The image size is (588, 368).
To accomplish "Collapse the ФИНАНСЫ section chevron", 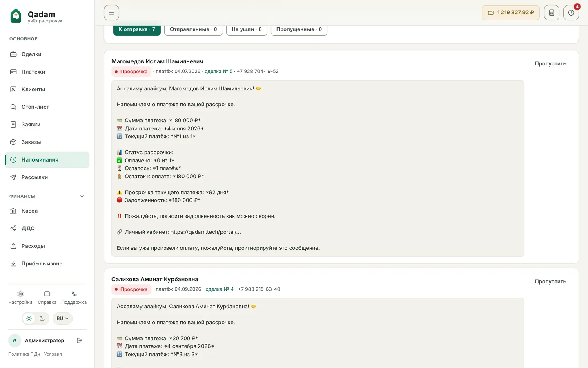I will [x=82, y=196].
